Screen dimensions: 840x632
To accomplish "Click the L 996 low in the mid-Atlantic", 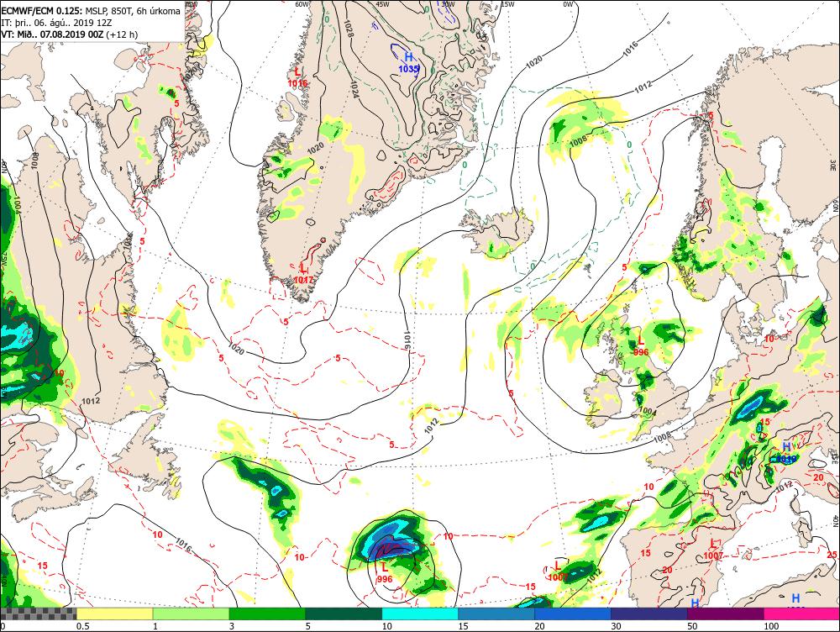I will [x=385, y=572].
